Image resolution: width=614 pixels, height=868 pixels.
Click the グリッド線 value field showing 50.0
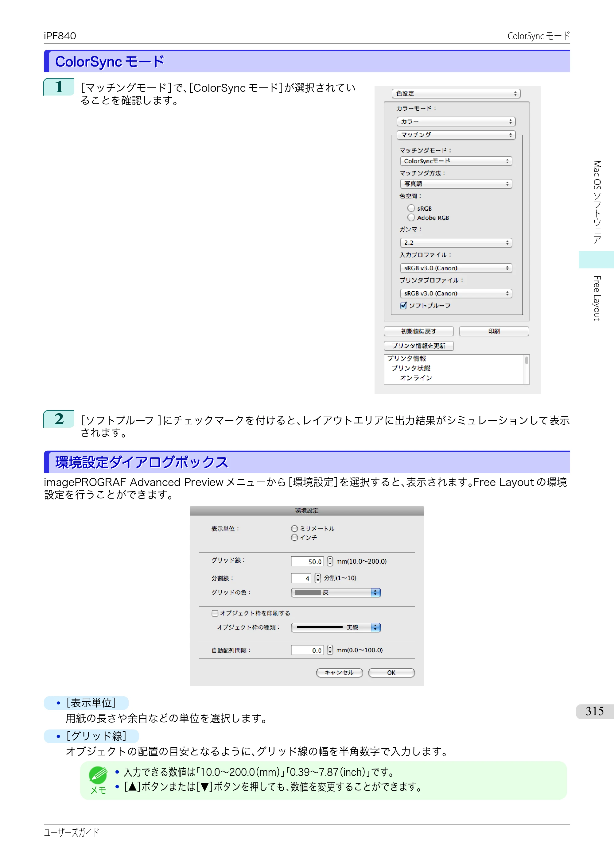coord(307,561)
